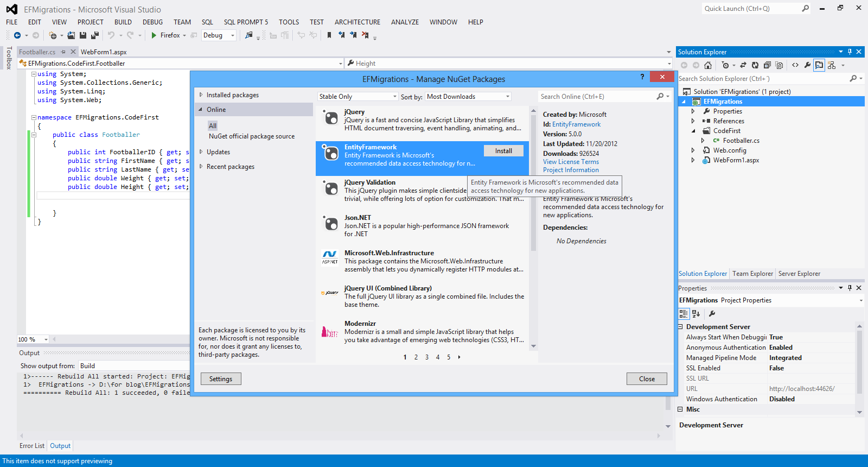Viewport: 868px width, 467px height.
Task: Click the View Class Diagram icon
Action: (832, 65)
